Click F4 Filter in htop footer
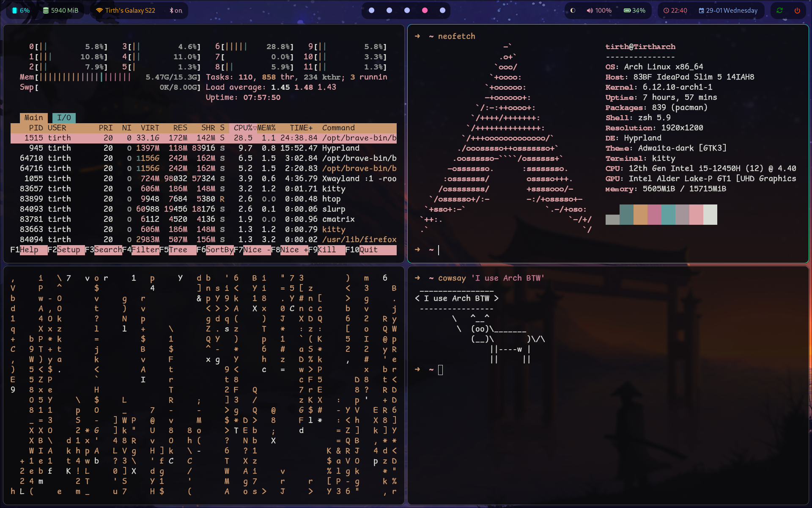 click(x=141, y=250)
